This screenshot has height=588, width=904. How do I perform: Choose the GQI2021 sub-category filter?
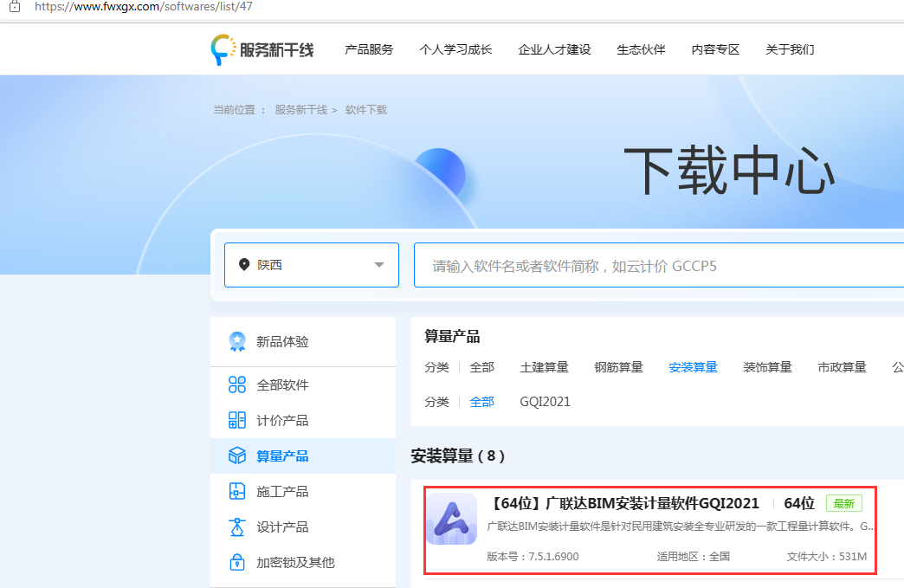pyautogui.click(x=545, y=402)
